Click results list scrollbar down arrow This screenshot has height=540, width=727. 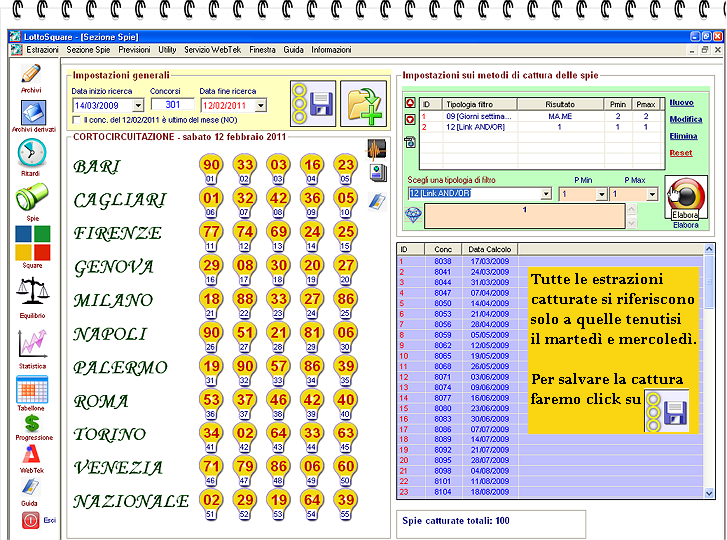coord(709,493)
